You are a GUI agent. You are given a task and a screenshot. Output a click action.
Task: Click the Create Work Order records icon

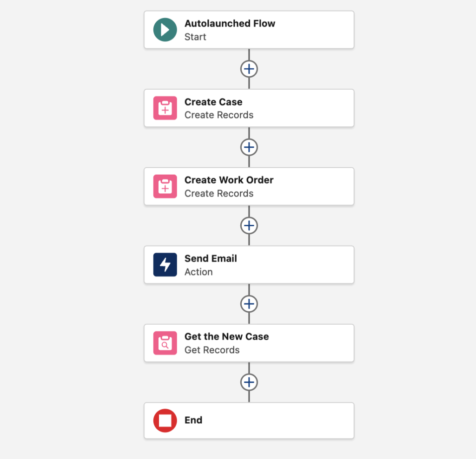(x=165, y=186)
